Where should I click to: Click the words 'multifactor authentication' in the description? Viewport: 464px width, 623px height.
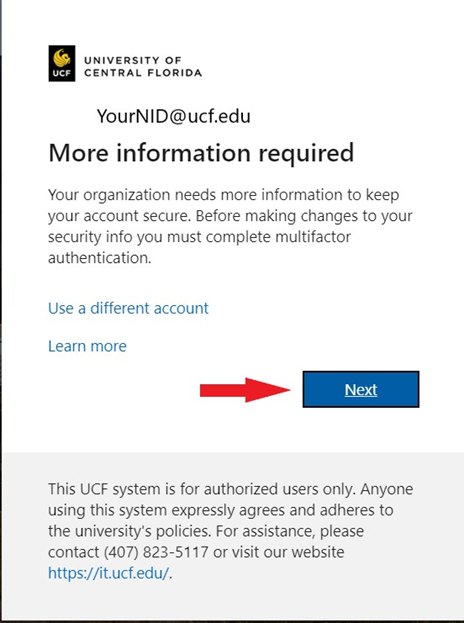pyautogui.click(x=199, y=248)
